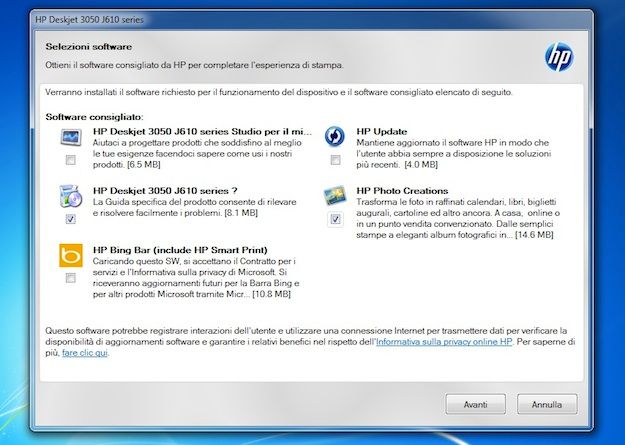Click the '[6.5 MB]' size text
This screenshot has height=445, width=625.
pos(143,165)
